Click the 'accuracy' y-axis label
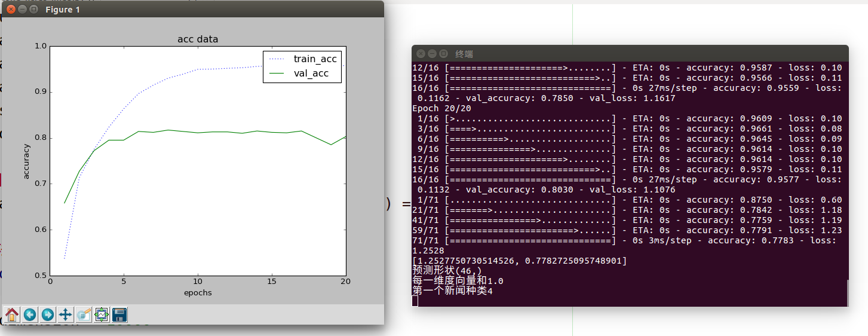This screenshot has height=336, width=868. click(26, 161)
